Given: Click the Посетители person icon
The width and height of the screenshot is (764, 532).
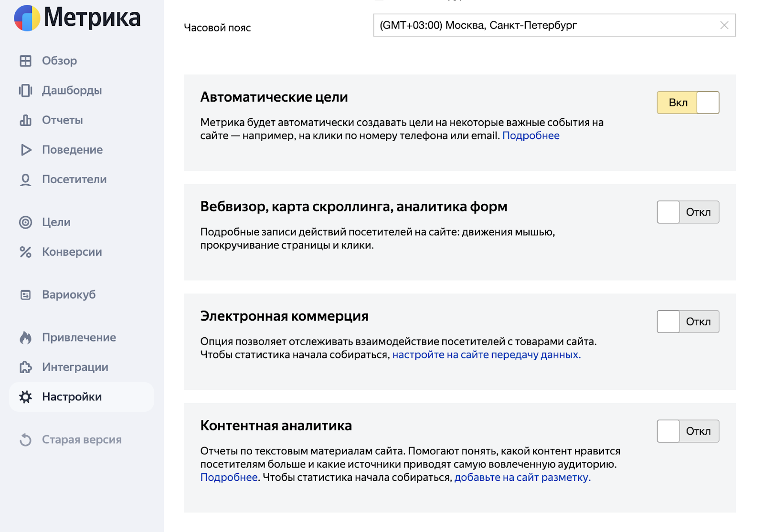Looking at the screenshot, I should [x=25, y=180].
